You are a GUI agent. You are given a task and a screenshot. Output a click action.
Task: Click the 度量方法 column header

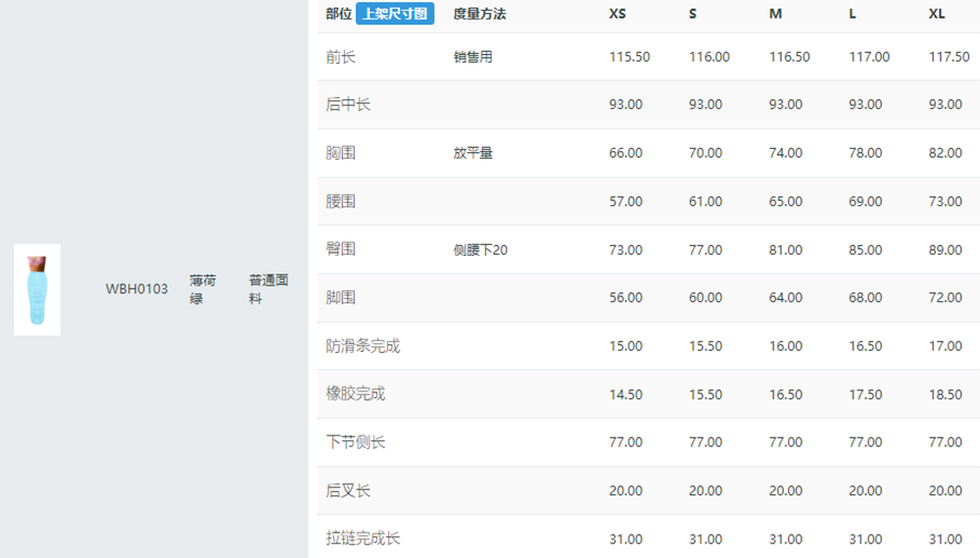[x=479, y=14]
